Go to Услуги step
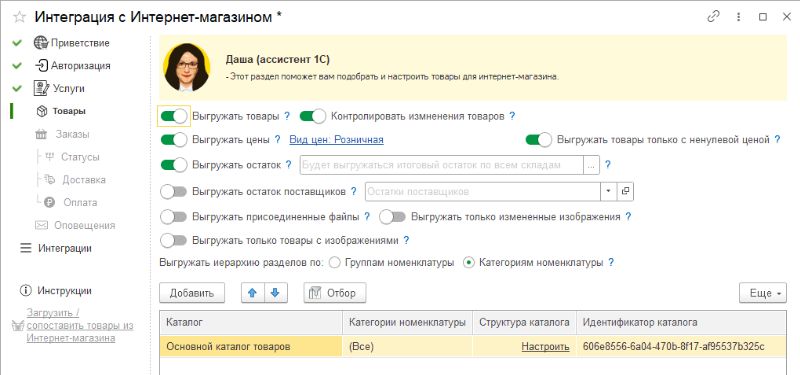The height and width of the screenshot is (375, 800). 69,89
